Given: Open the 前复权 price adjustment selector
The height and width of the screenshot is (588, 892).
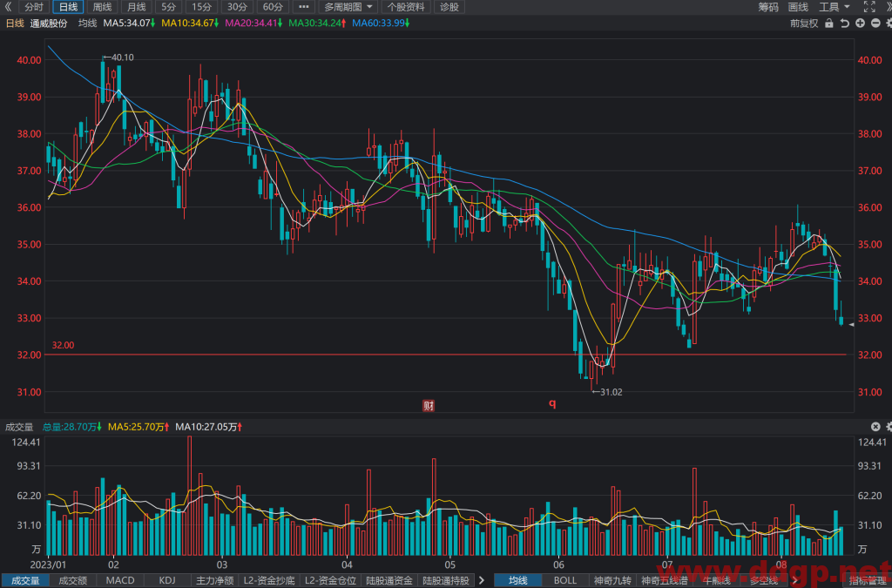Looking at the screenshot, I should click(x=804, y=24).
